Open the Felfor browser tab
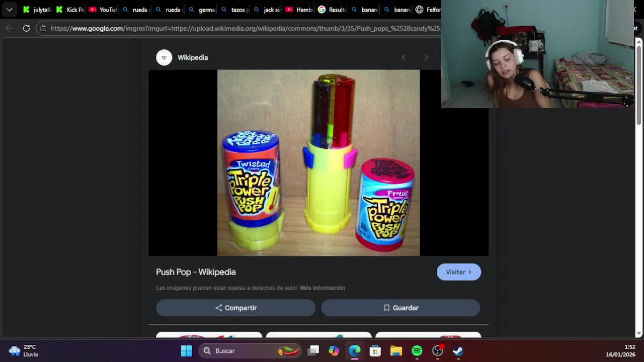This screenshot has height=362, width=644. coord(428,10)
